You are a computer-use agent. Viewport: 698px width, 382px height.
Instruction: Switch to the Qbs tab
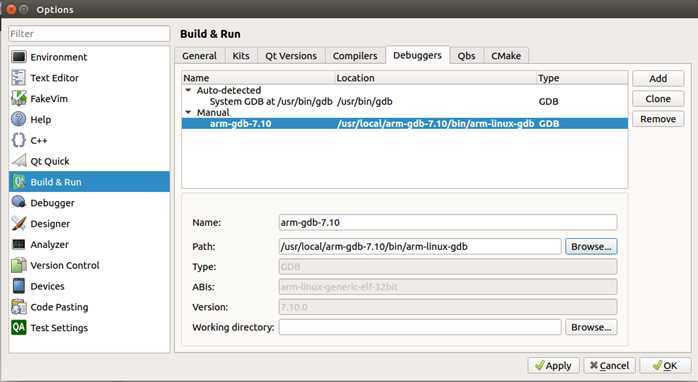tap(467, 56)
